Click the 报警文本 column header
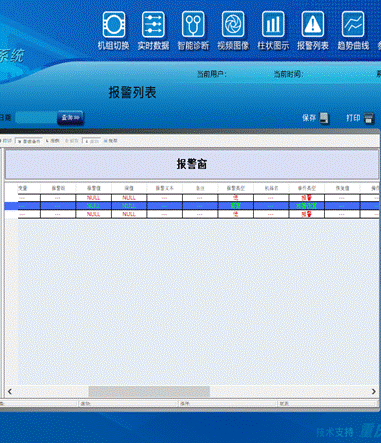 click(x=165, y=188)
